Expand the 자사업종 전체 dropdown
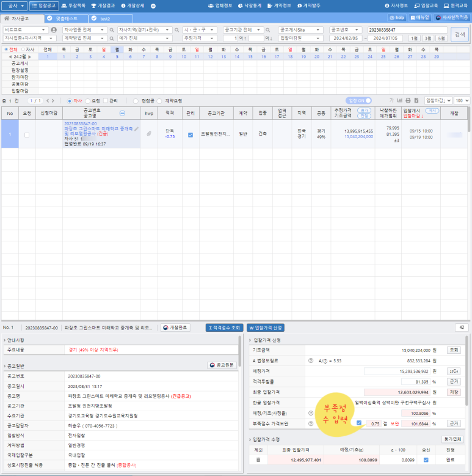This screenshot has width=472, height=476. click(84, 30)
